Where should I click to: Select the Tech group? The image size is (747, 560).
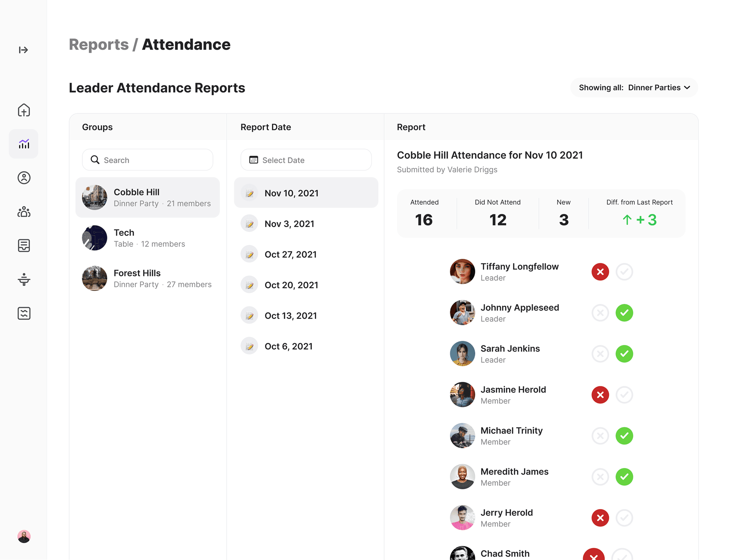[148, 238]
